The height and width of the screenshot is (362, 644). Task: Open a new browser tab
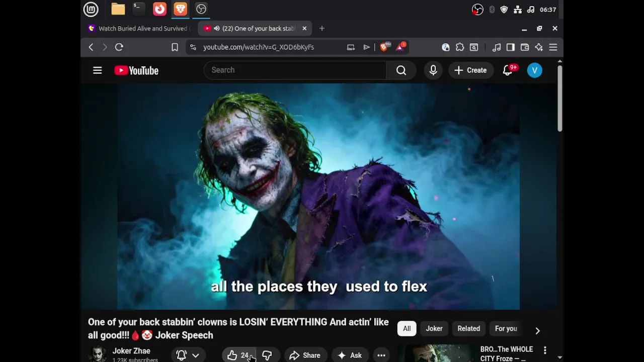[x=322, y=29]
